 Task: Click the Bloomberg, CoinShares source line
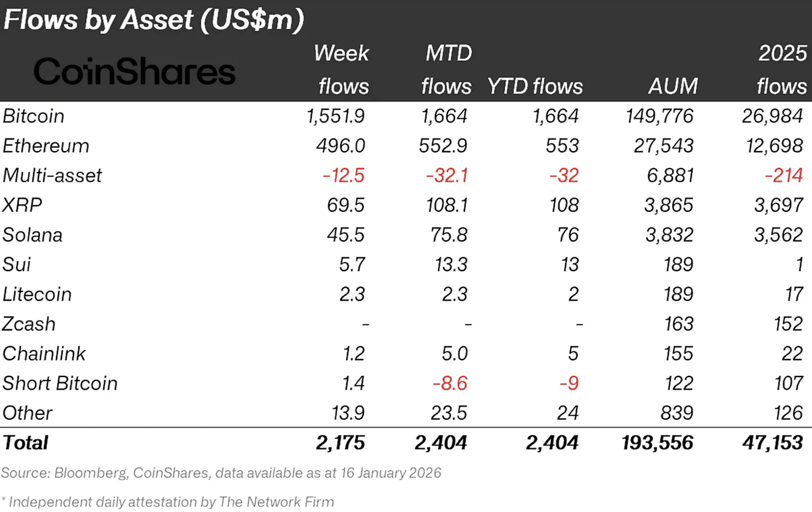coord(220,473)
